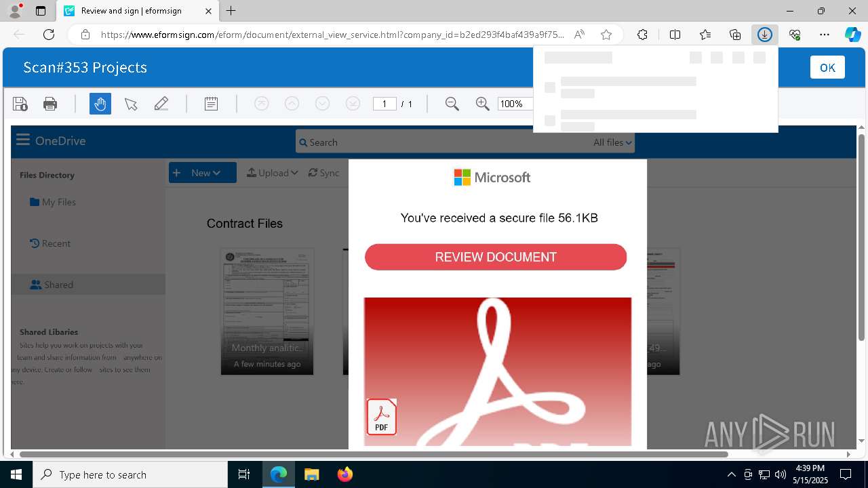Open Firefox from the taskbar
This screenshot has height=488, width=868.
(344, 474)
